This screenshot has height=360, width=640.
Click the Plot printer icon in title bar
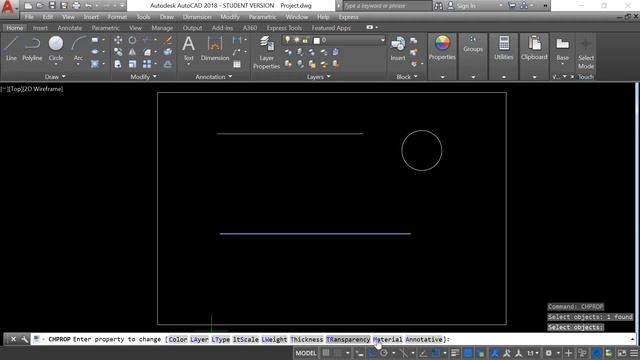(76, 6)
